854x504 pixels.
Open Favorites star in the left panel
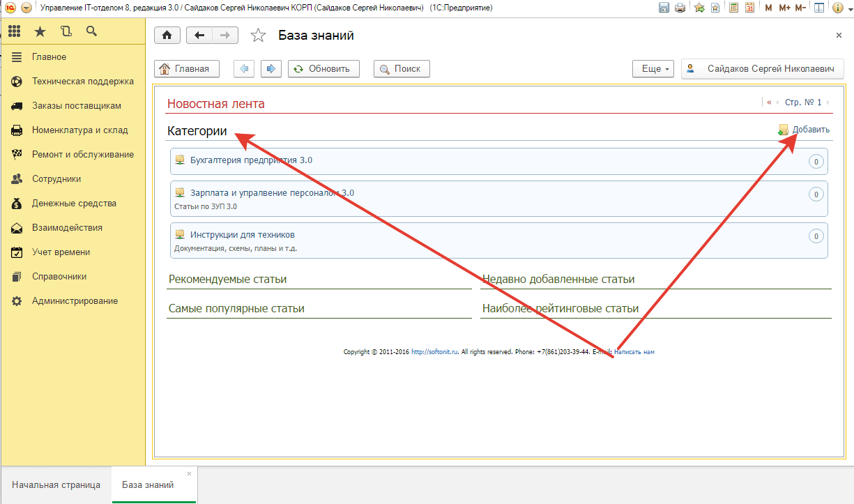pos(40,31)
